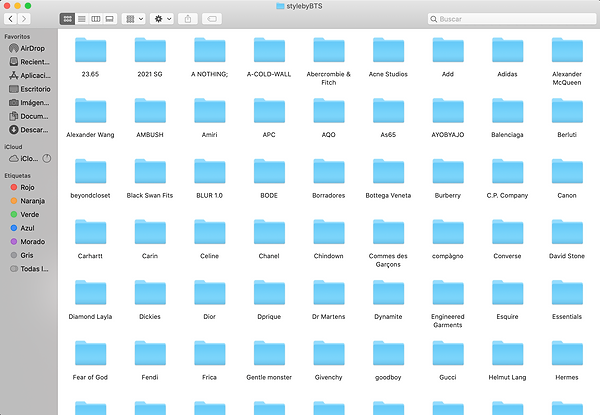Select the Abercrombie & Fitch folder
The width and height of the screenshot is (600, 415).
click(329, 50)
